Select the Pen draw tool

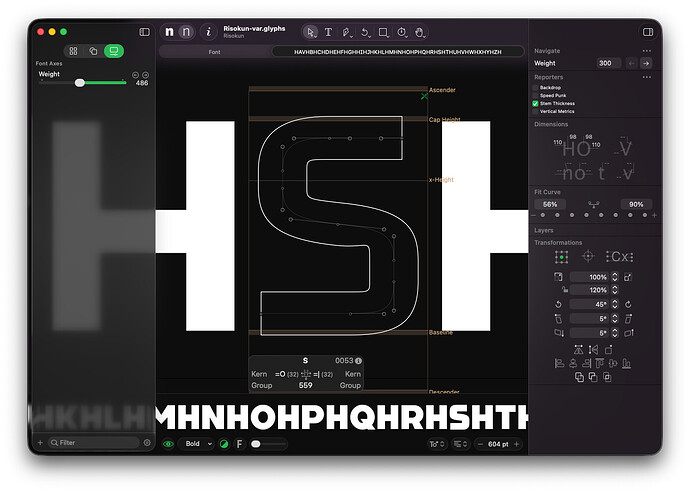point(346,32)
